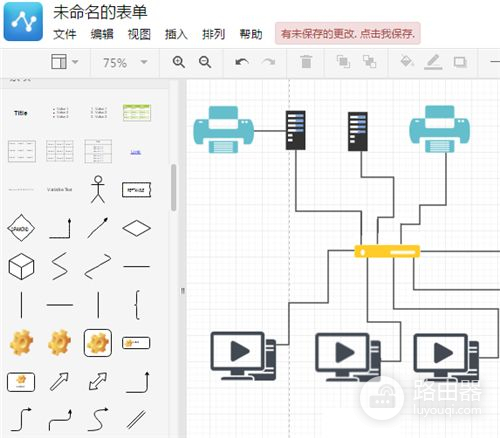
Task: Click the unsaved changes save notice
Action: pyautogui.click(x=348, y=33)
